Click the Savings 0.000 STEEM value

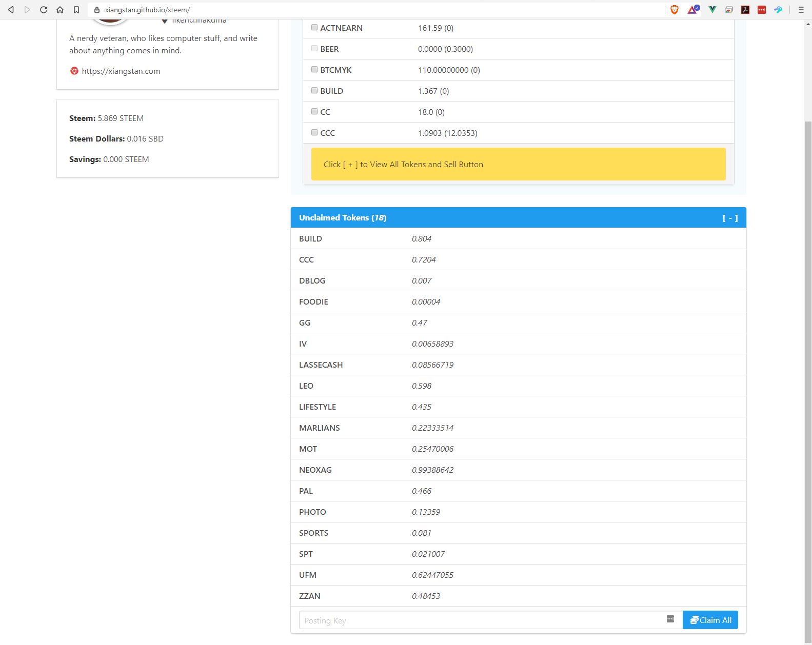click(126, 159)
